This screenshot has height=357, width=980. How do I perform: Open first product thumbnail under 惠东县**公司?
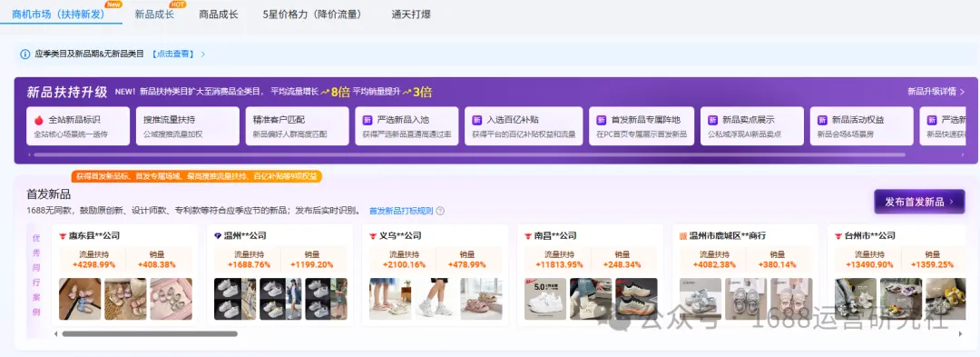point(80,299)
